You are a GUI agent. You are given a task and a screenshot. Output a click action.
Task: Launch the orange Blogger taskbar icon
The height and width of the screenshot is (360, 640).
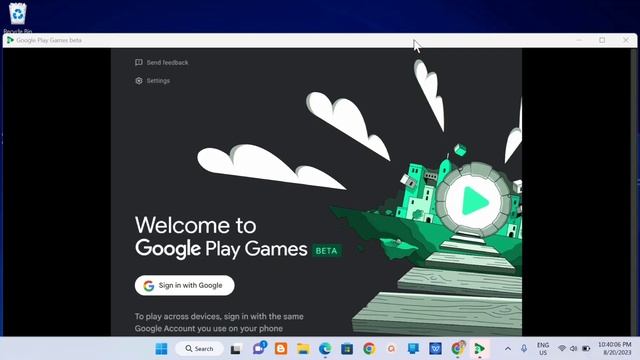[x=281, y=349]
